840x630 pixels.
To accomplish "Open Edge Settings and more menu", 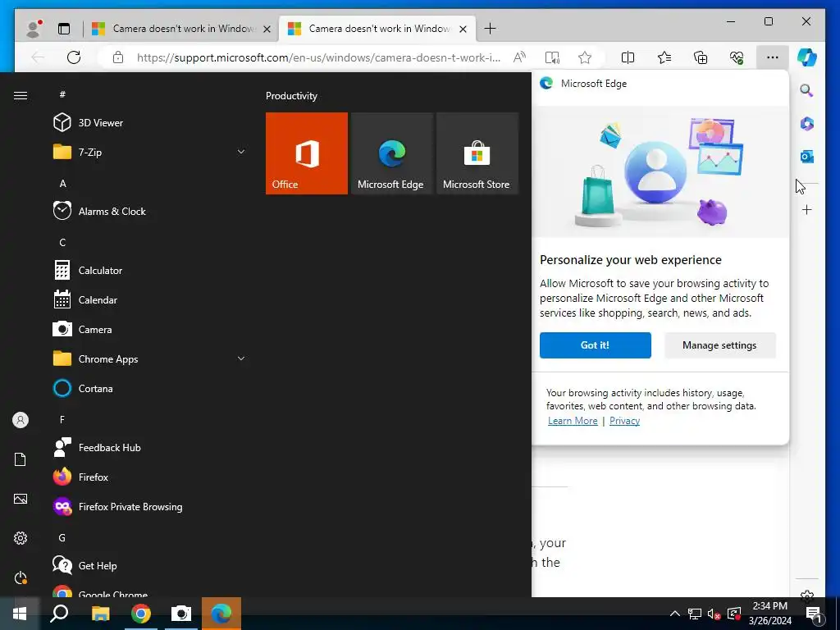I will (773, 57).
